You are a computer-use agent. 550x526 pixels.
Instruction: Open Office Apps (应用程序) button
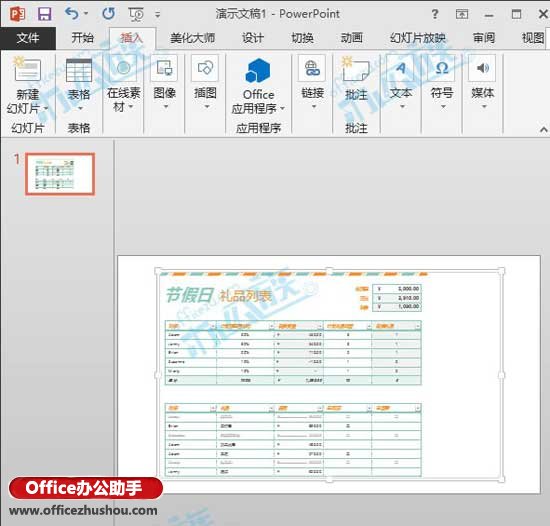coord(258,86)
